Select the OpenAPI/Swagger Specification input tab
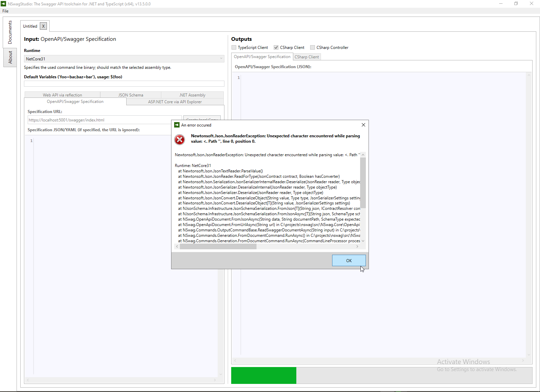540x392 pixels. tap(75, 102)
